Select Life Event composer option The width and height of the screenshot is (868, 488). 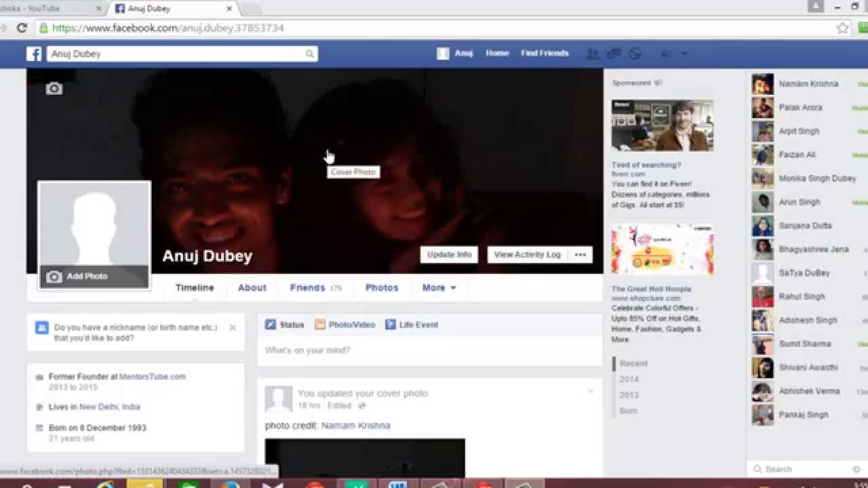click(412, 325)
